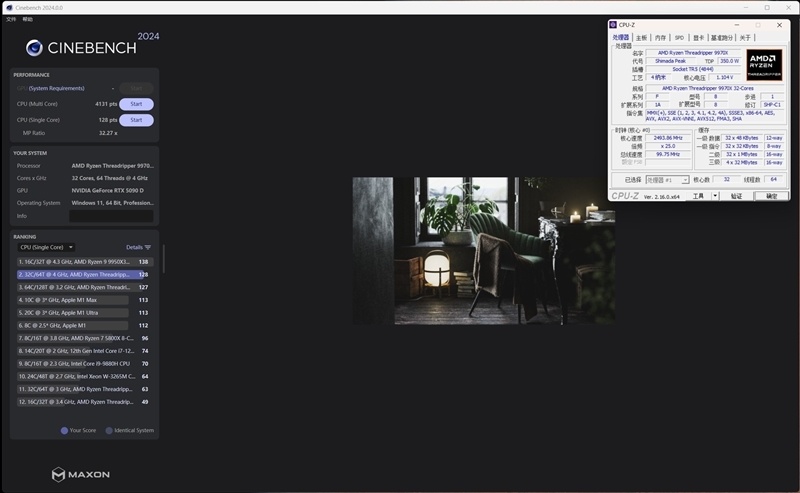Click the CPU-Z title bar app icon
The width and height of the screenshot is (800, 493).
(x=613, y=24)
